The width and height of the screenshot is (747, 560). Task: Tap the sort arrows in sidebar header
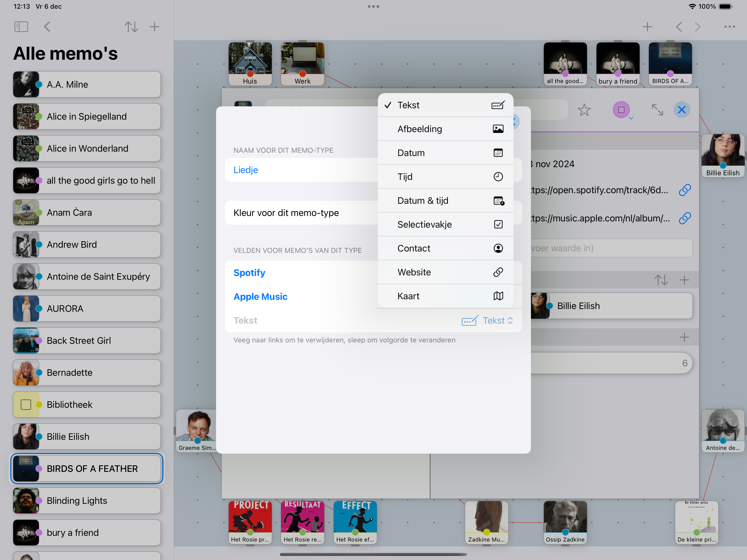tap(131, 27)
